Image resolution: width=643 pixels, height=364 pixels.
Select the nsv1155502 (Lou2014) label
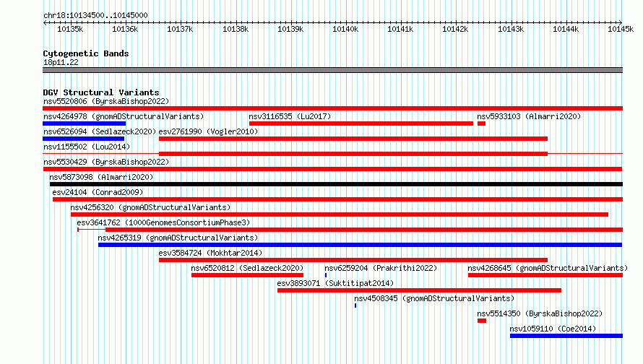pos(87,147)
